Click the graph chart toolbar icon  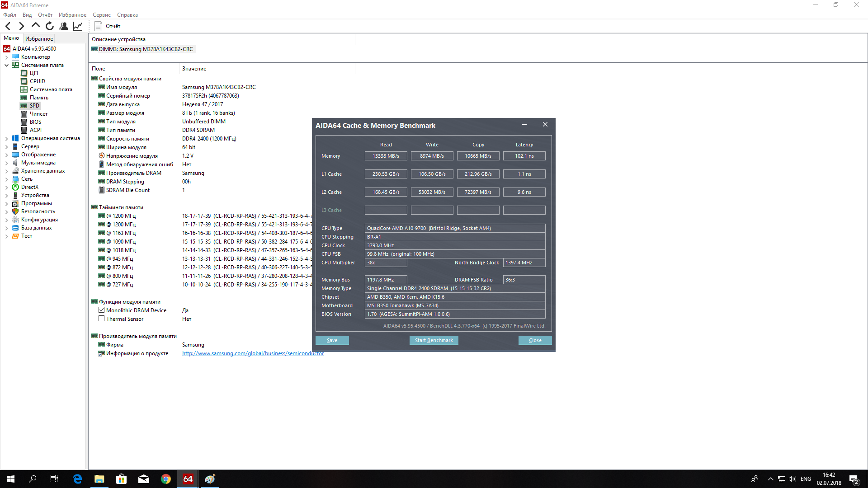tap(78, 26)
